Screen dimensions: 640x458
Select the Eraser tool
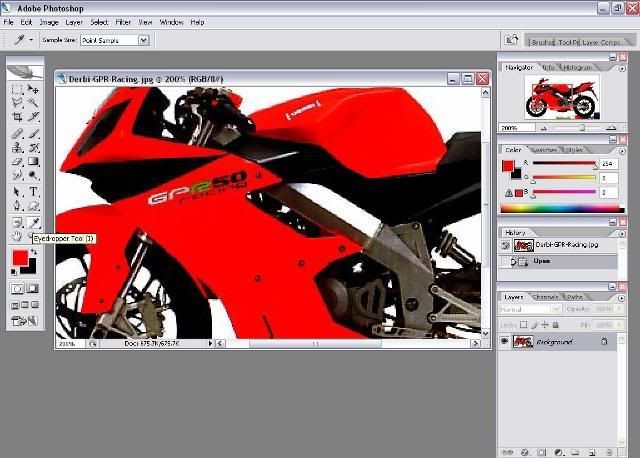pos(17,162)
